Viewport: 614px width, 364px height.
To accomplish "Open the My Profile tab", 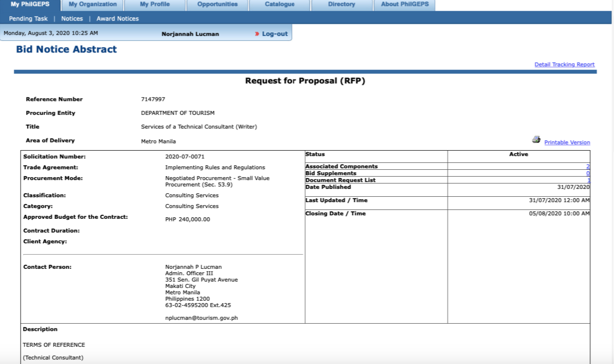I will pos(155,4).
